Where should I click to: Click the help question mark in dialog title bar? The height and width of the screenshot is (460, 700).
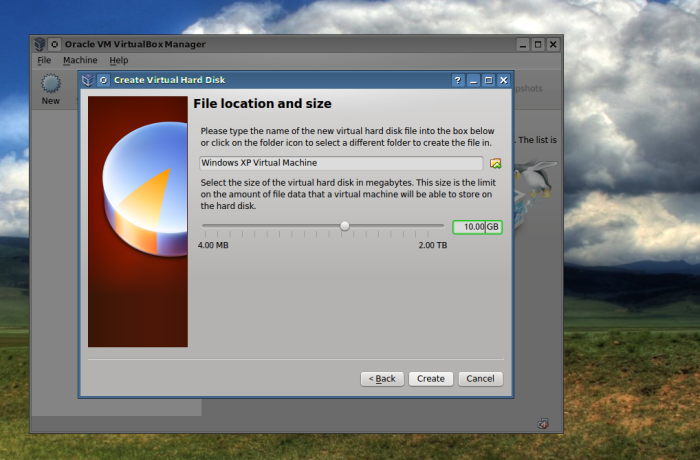click(x=458, y=80)
